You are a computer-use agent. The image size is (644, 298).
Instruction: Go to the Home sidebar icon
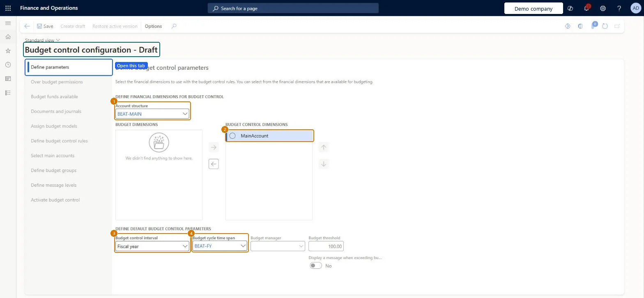8,37
